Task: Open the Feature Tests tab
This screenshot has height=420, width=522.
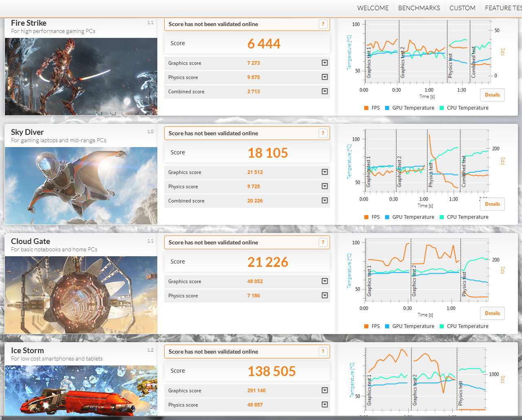Action: (503, 8)
